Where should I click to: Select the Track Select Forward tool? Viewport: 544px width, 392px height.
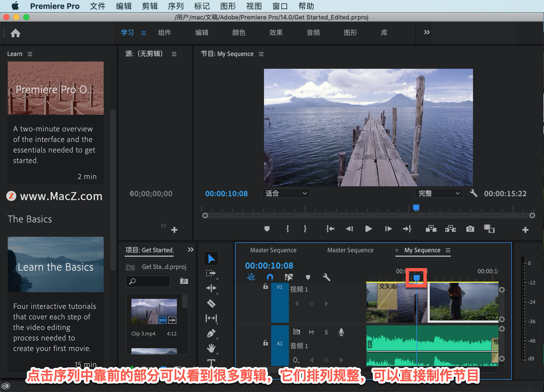pyautogui.click(x=211, y=273)
